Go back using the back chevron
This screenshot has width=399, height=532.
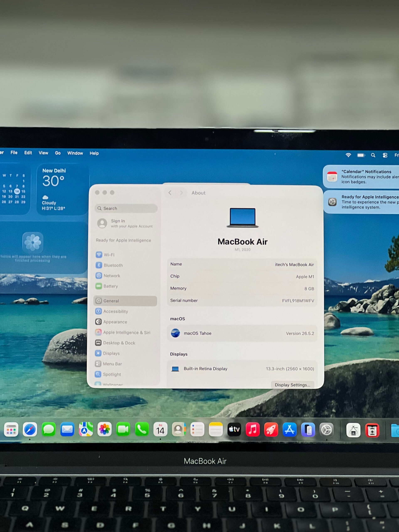coord(170,193)
